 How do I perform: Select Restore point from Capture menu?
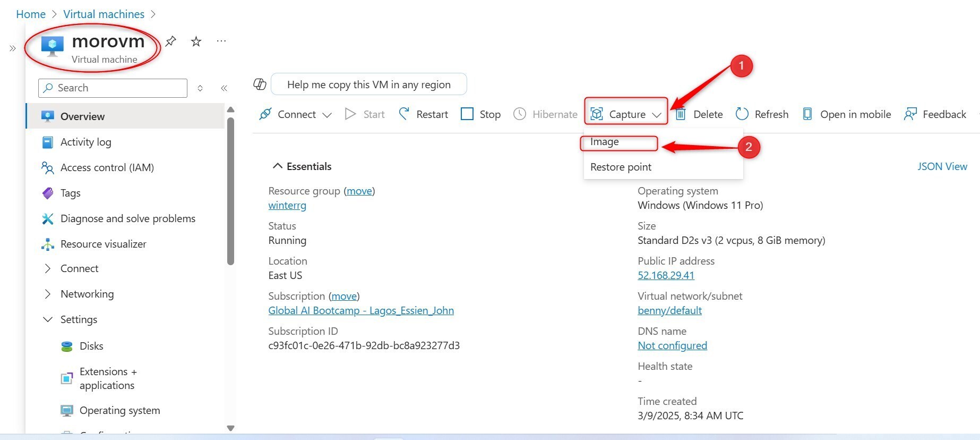click(x=663, y=167)
